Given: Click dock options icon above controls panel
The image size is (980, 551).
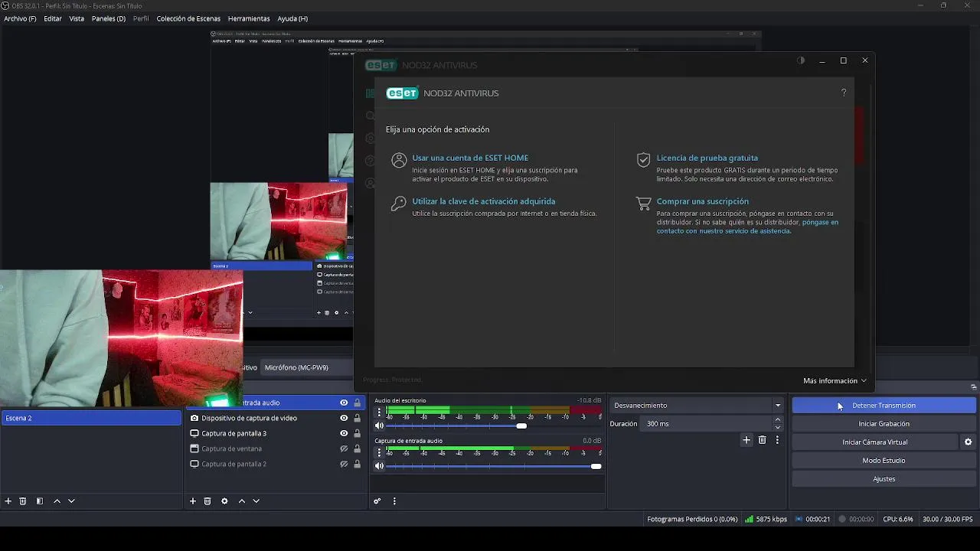Looking at the screenshot, I should [974, 387].
